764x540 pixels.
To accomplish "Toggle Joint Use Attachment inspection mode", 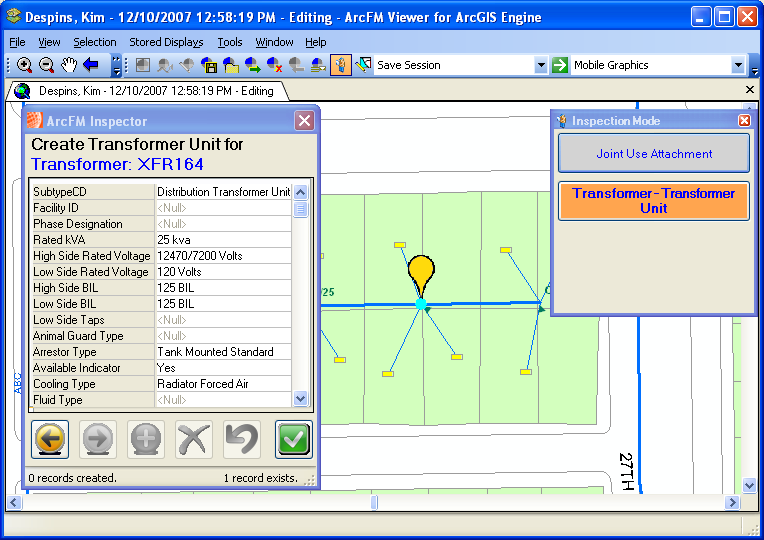I will (x=653, y=154).
